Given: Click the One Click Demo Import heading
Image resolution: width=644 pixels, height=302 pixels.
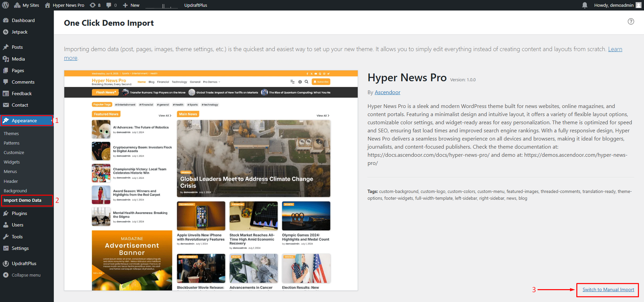Looking at the screenshot, I should coord(109,23).
